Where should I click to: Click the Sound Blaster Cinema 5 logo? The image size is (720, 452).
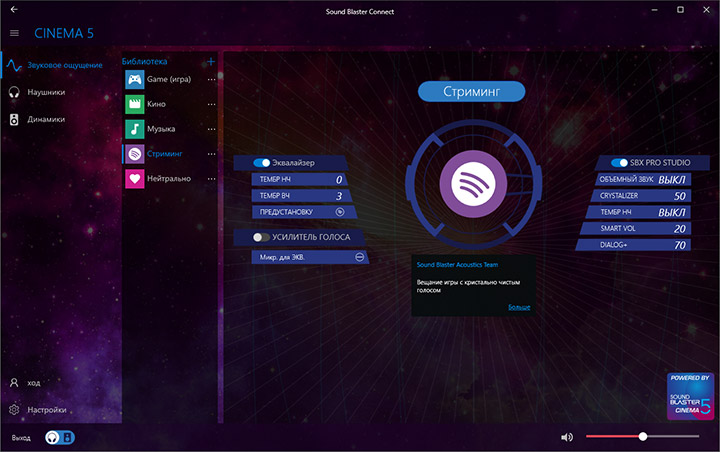[690, 396]
